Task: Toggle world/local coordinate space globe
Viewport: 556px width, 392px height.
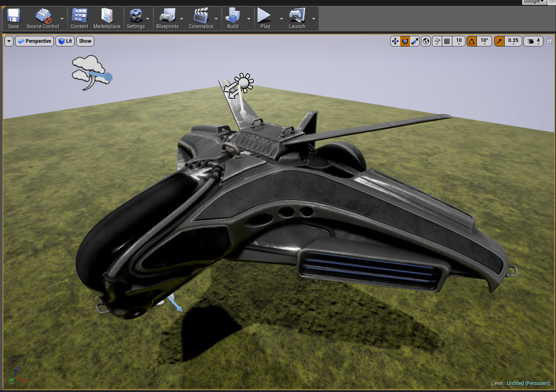Action: pos(426,41)
